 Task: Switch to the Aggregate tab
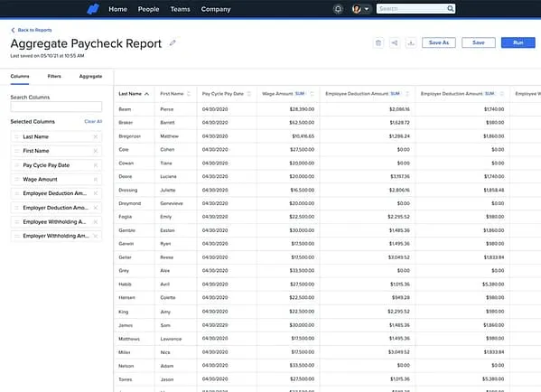point(90,76)
